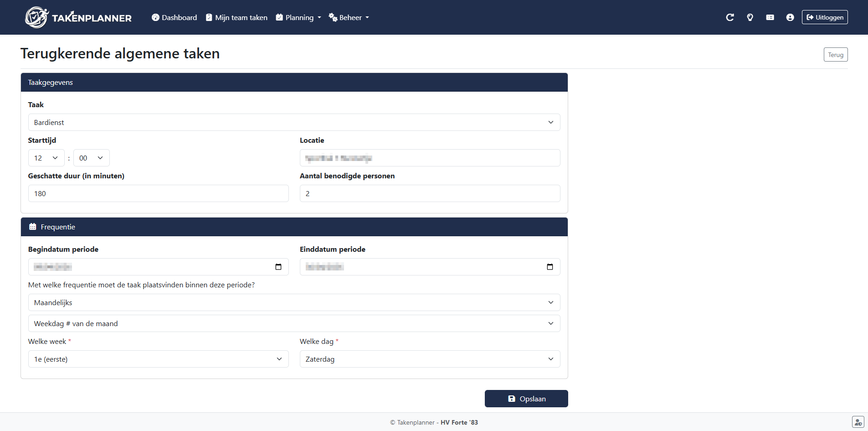The height and width of the screenshot is (431, 868).
Task: Click the Terug button
Action: click(x=836, y=54)
